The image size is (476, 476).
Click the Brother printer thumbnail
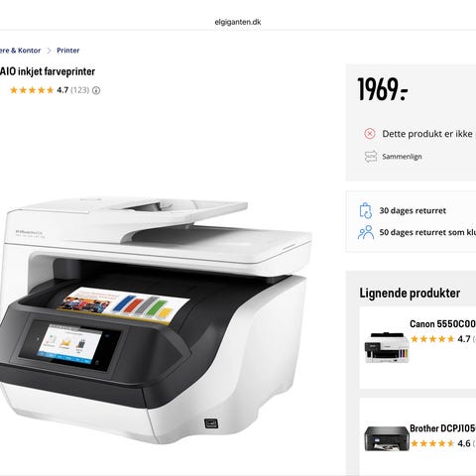[x=387, y=438]
